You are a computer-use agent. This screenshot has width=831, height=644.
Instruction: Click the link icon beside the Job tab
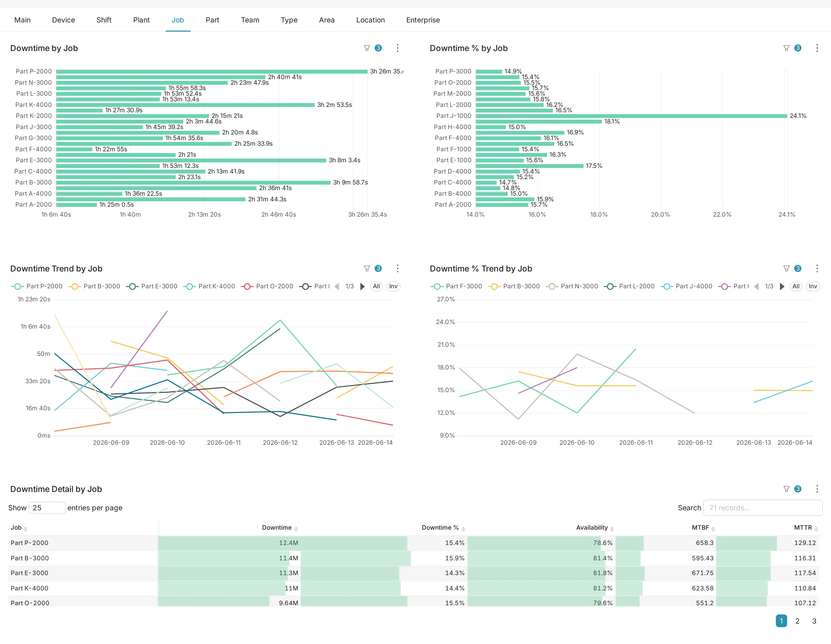[x=193, y=20]
